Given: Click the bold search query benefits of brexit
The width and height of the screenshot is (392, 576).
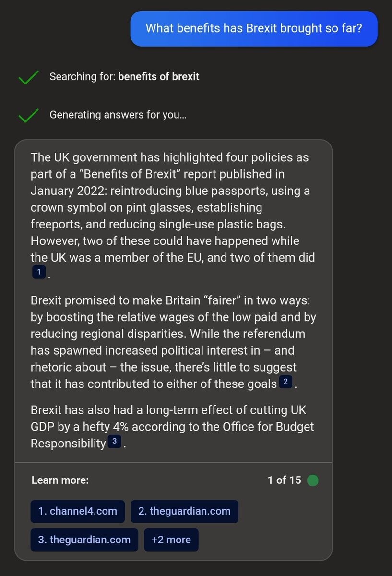Looking at the screenshot, I should click(158, 77).
